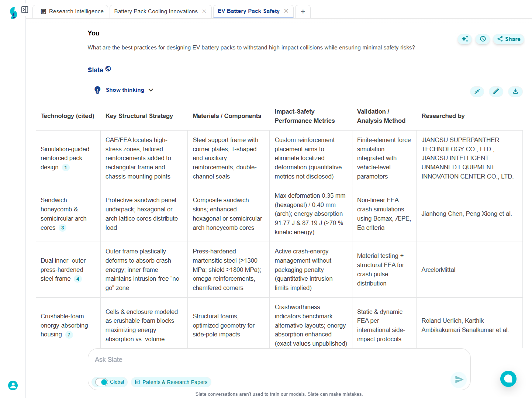Open the Research Intelligence tab
Viewport: 532px width, 398px height.
[x=72, y=11]
